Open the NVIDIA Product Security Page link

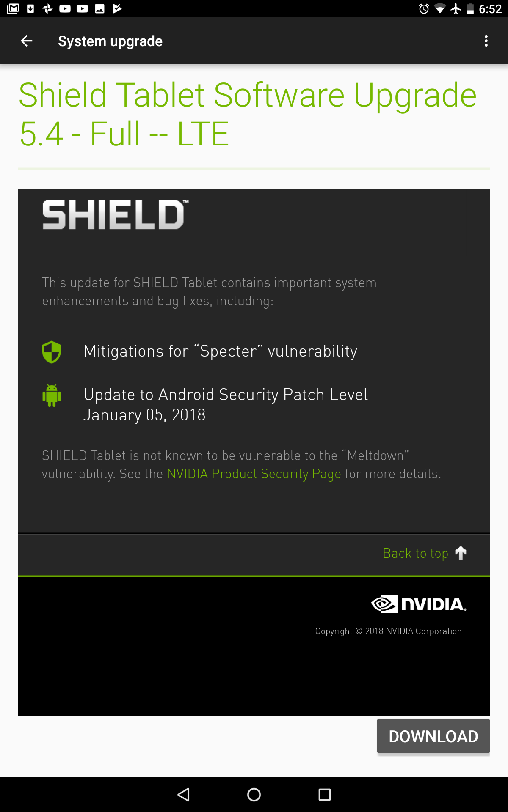(254, 474)
